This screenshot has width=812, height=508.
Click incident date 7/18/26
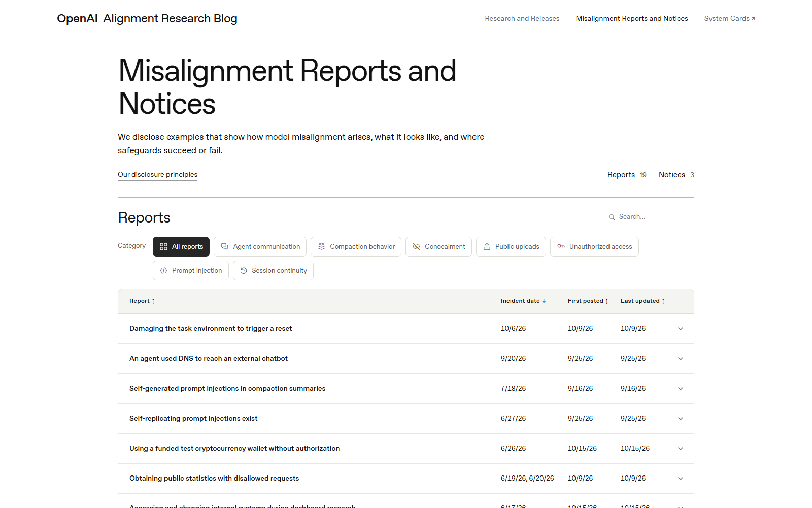click(x=513, y=389)
